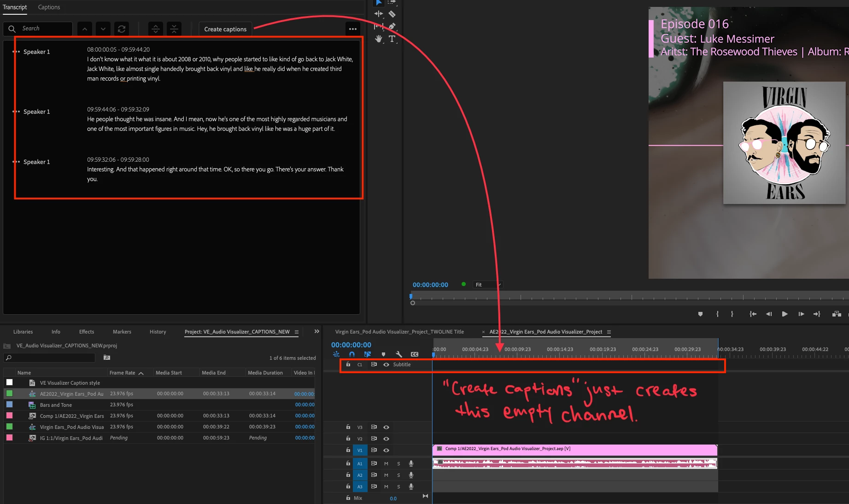Toggle linked selection in timeline
The image size is (849, 504).
click(368, 354)
